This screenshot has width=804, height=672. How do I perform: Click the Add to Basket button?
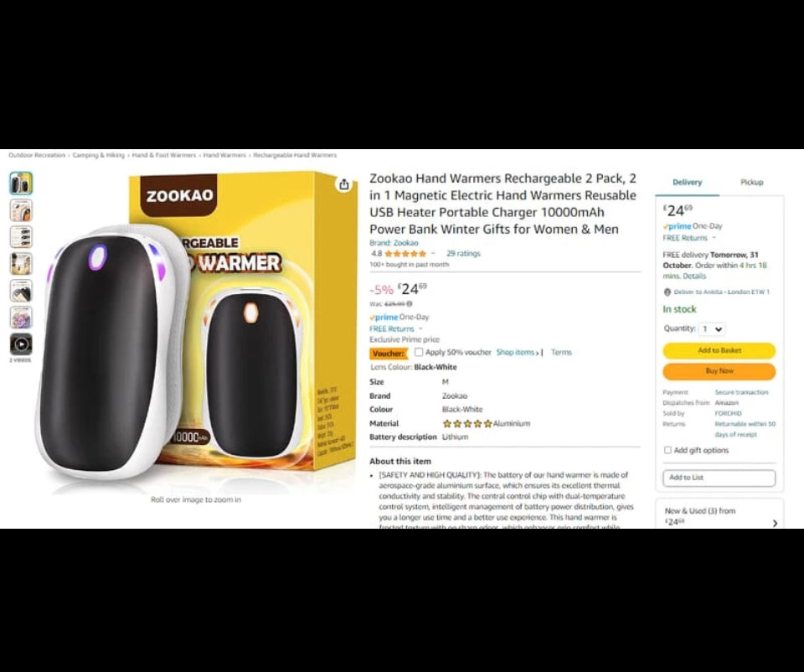(719, 350)
